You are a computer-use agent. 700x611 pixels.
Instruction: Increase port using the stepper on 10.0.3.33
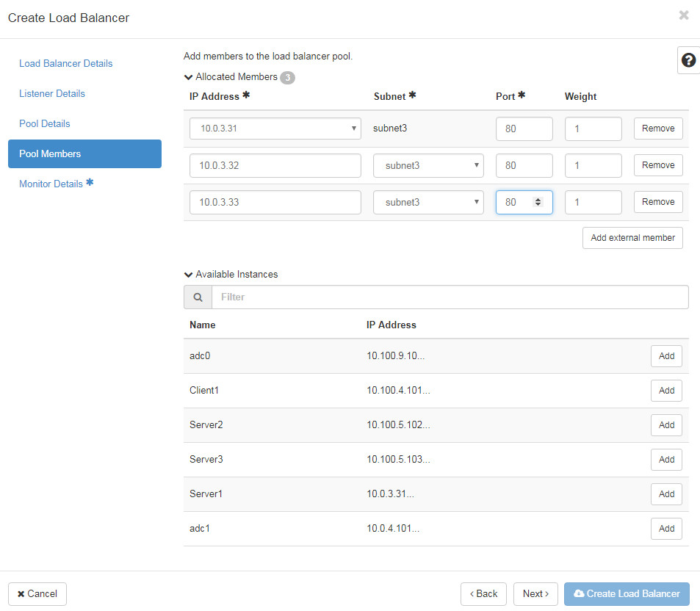[536, 199]
